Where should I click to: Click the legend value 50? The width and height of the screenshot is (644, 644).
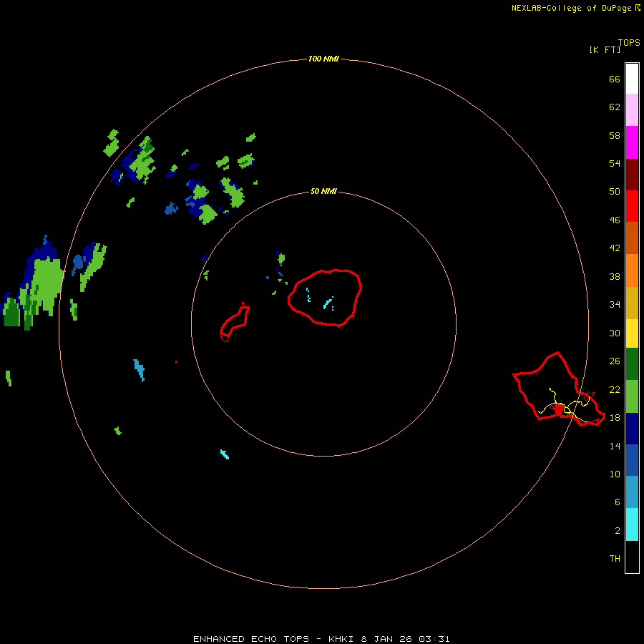tap(615, 191)
